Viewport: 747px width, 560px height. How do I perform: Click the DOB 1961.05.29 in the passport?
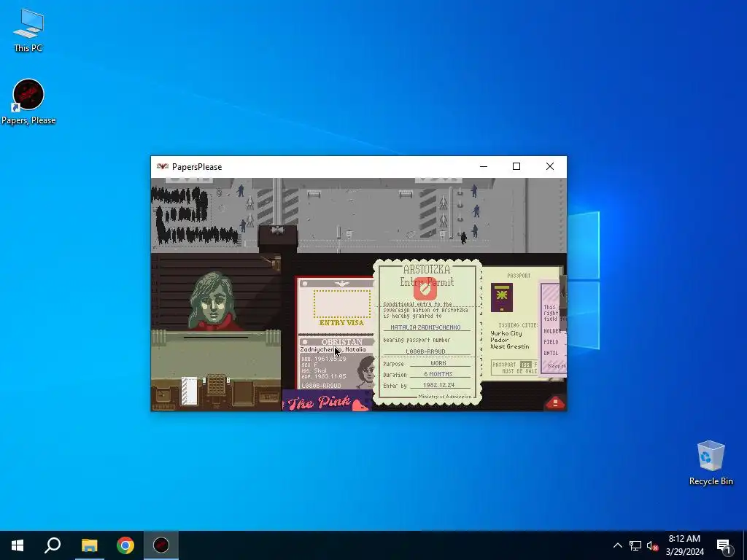(x=323, y=359)
